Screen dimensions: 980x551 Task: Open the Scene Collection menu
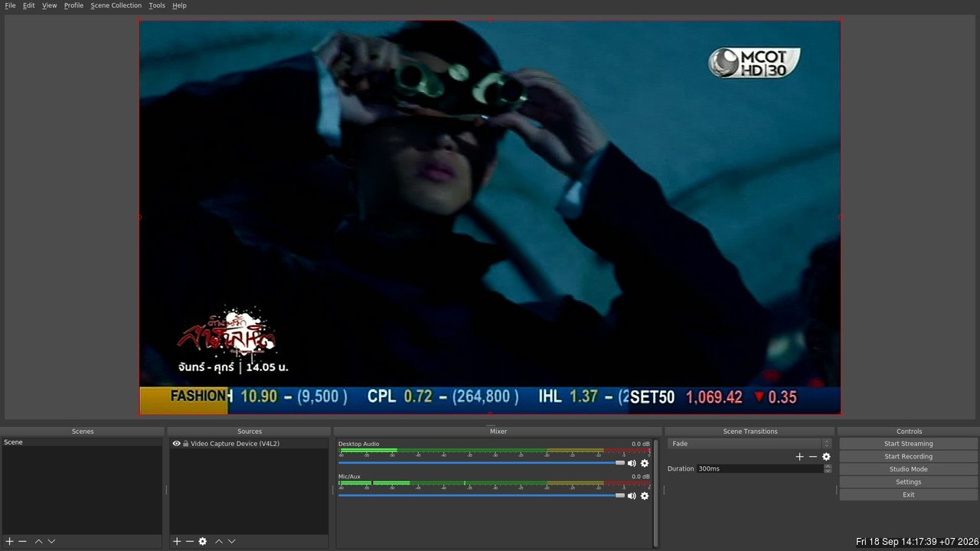pos(116,5)
